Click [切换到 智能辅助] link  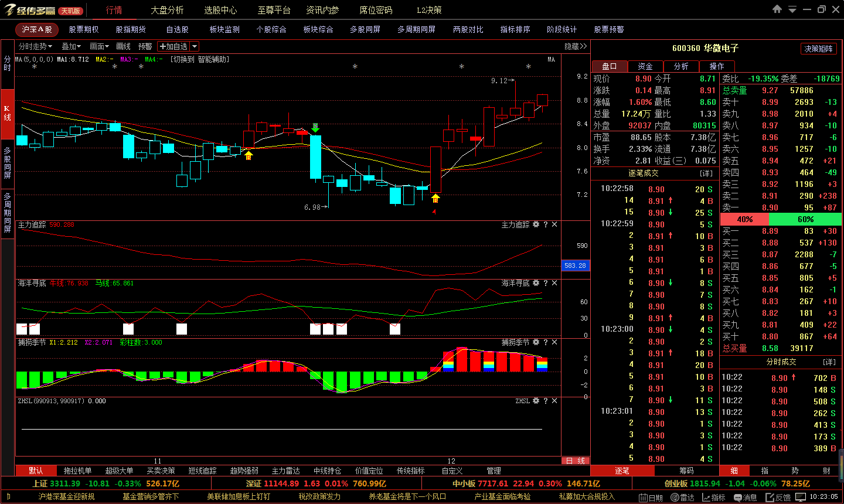(x=200, y=59)
